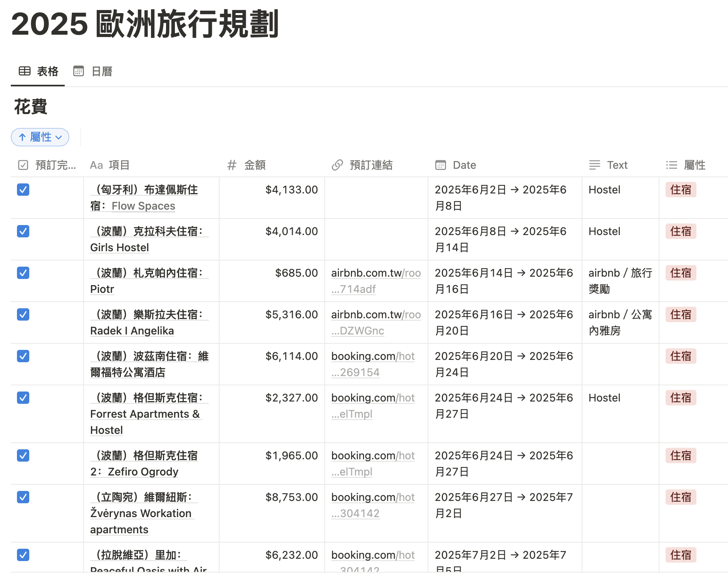Image resolution: width=728 pixels, height=578 pixels.
Task: Click the list icon in 屬性 column header
Action: pos(671,165)
